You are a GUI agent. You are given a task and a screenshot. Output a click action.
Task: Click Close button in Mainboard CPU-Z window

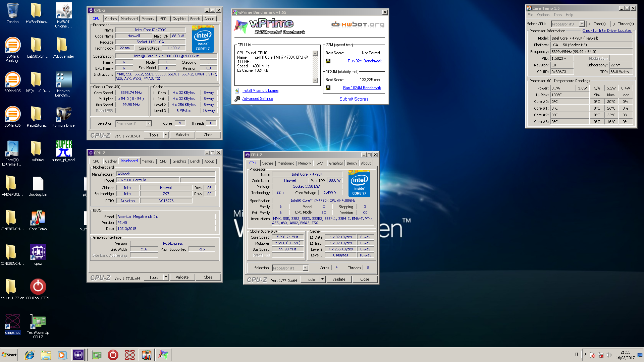(208, 277)
